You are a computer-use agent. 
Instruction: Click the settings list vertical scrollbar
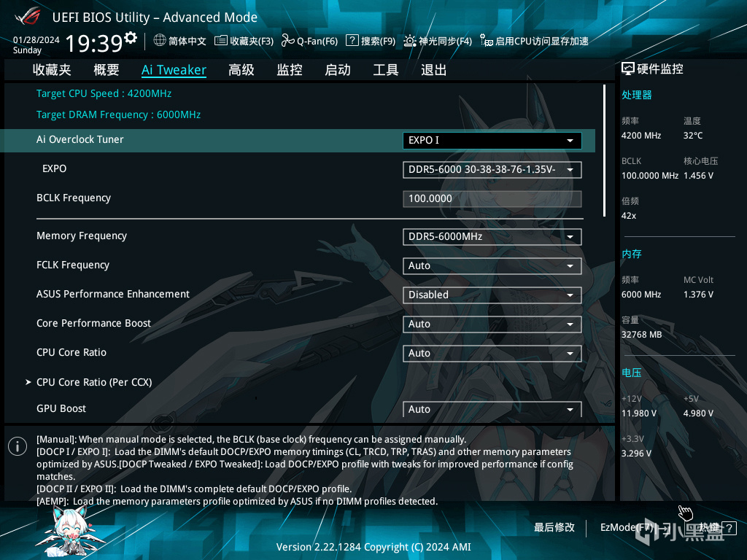click(x=604, y=150)
